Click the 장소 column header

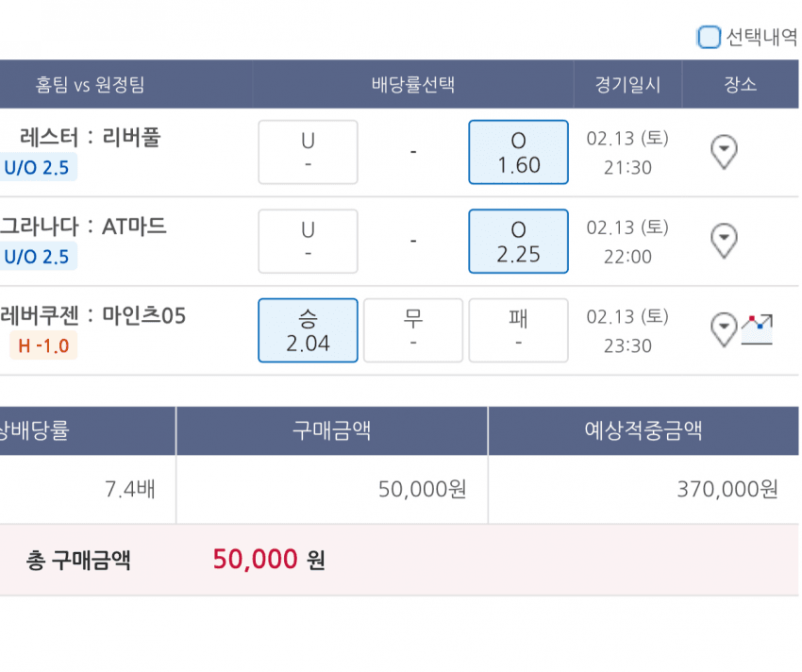pyautogui.click(x=741, y=85)
